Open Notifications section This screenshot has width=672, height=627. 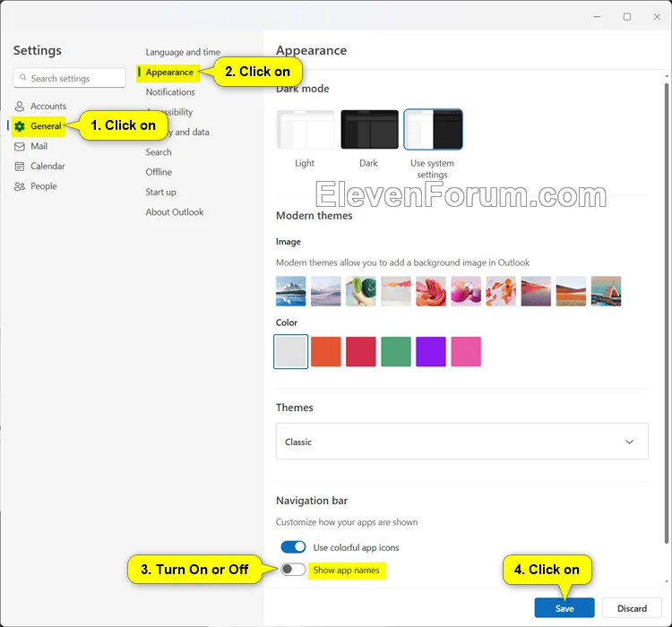click(x=170, y=92)
